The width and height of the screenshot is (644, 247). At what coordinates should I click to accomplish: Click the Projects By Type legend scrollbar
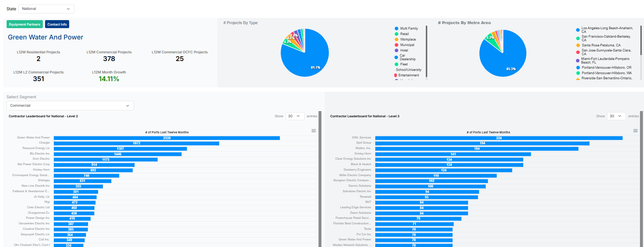point(427,51)
